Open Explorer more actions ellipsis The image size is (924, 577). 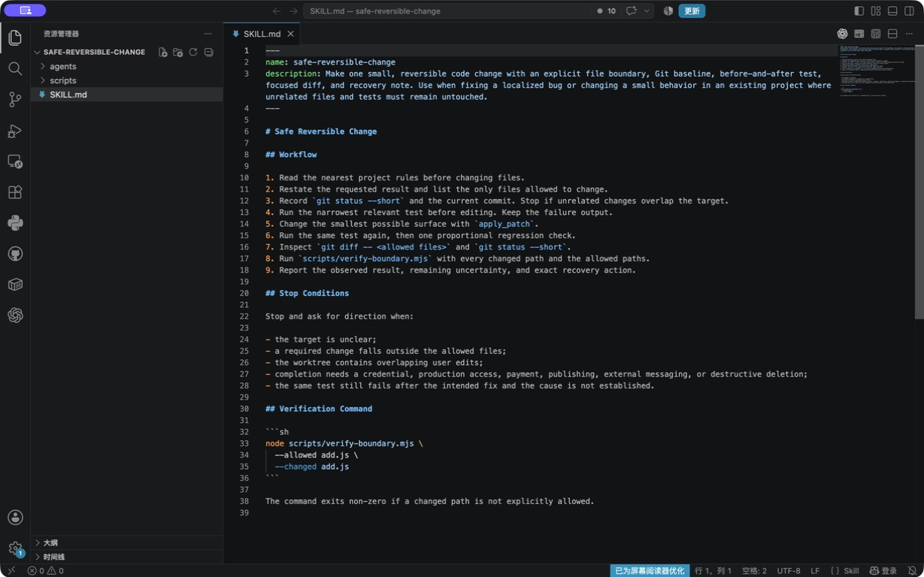point(208,34)
